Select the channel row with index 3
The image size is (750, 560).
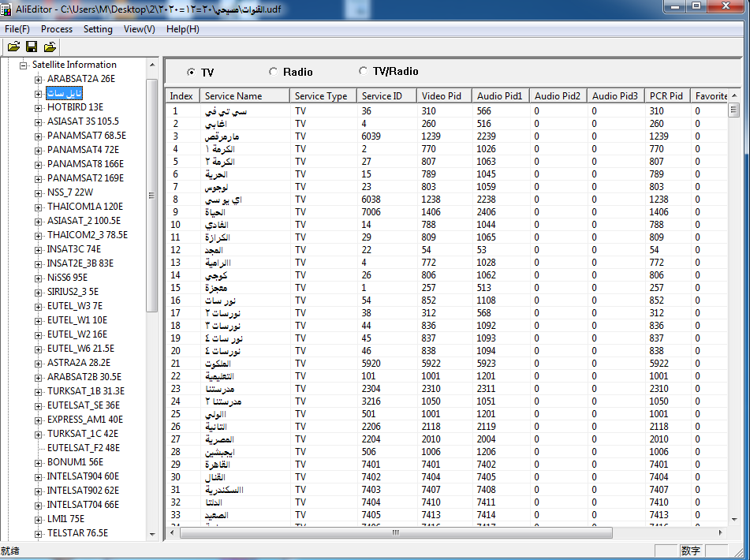[x=446, y=136]
